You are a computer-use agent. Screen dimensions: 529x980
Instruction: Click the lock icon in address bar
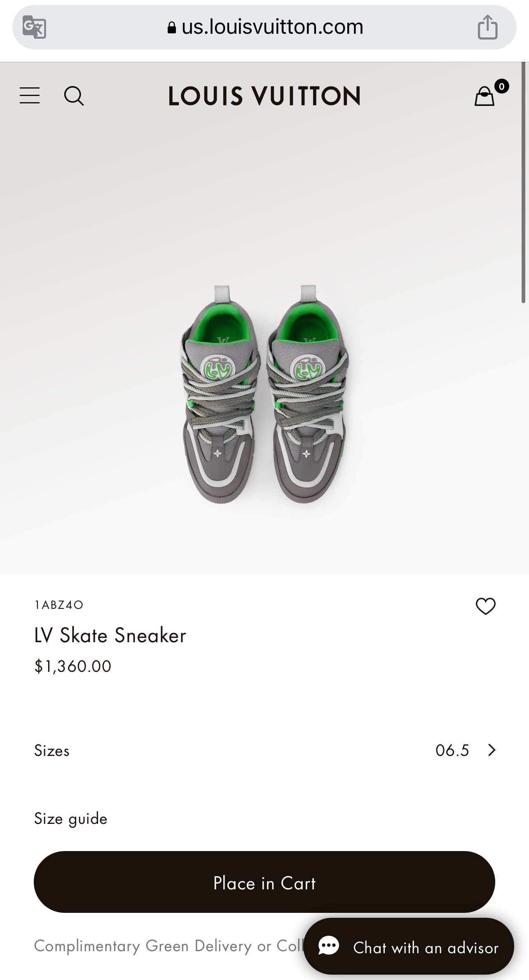172,28
